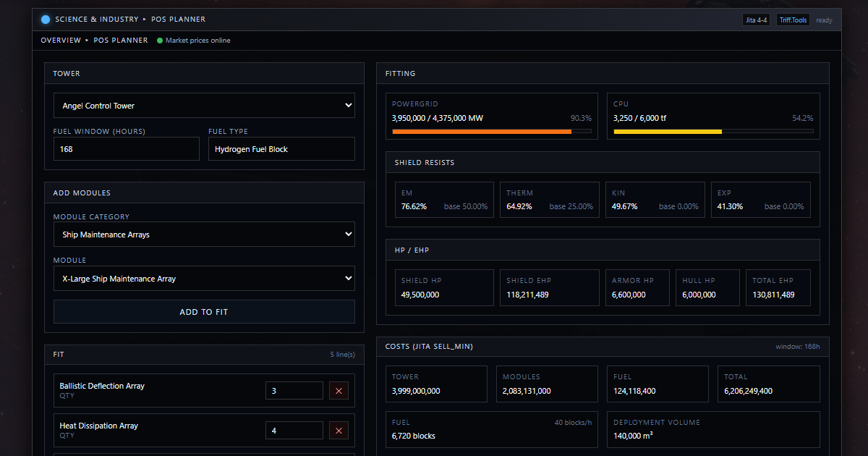Click CPU 54.2% percentage

803,118
